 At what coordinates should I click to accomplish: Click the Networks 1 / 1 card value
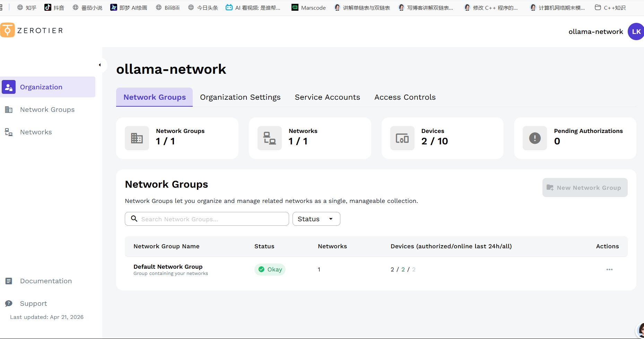[298, 141]
